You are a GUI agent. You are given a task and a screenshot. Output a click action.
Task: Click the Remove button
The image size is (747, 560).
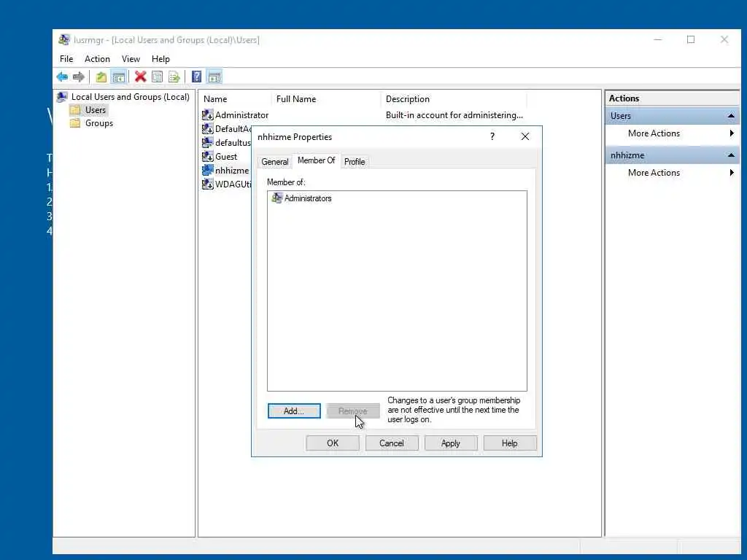(353, 411)
